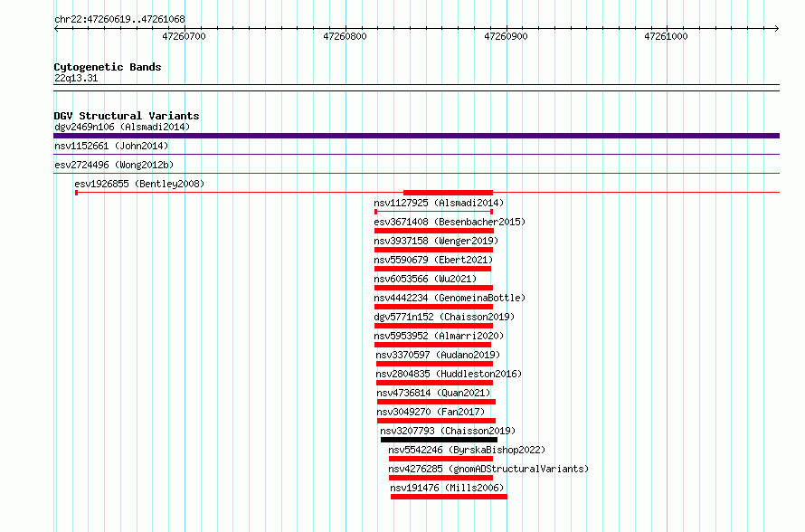Select the esv2724496 (Wong2012b) variant label

coord(114,165)
